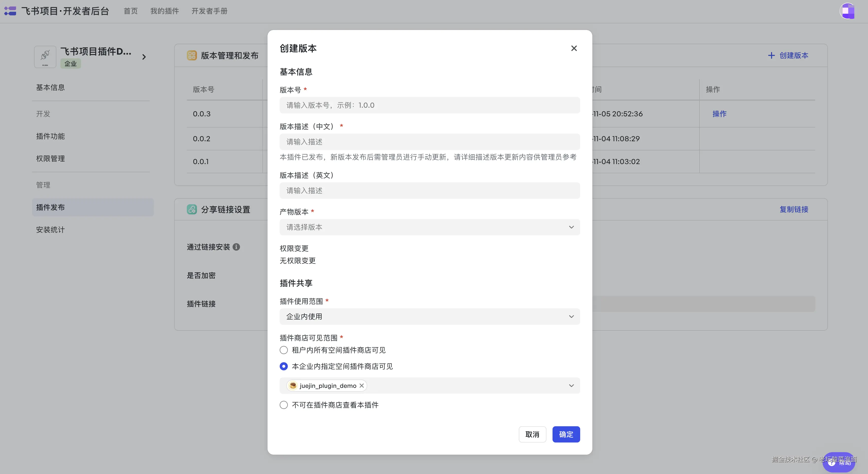Select 本企业内指定空间插件商店可见 radio option
The image size is (868, 474).
pyautogui.click(x=284, y=366)
